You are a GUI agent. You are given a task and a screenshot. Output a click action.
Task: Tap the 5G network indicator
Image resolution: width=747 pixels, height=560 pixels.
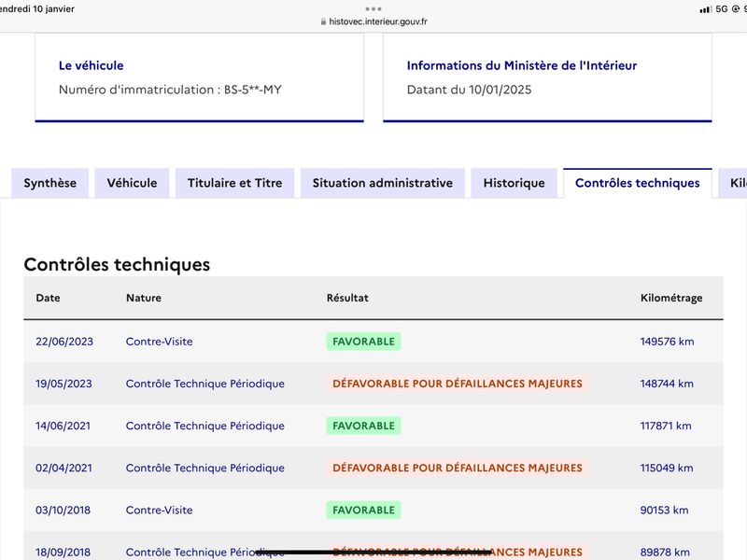[x=722, y=9]
